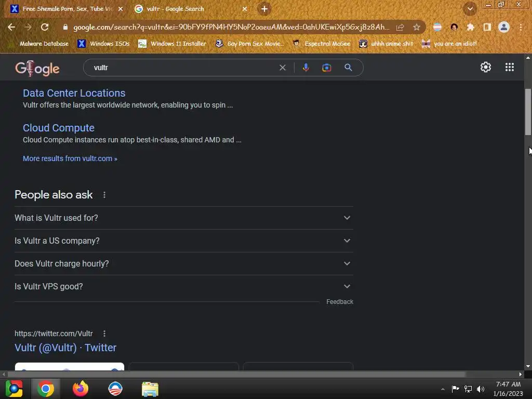
Task: Open People also ask options menu
Action: 104,195
